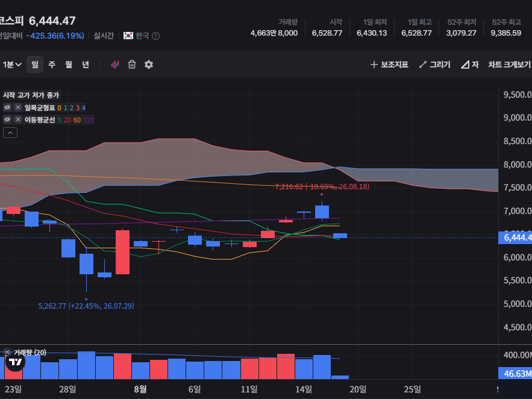Click the 1일 최저 value 6,430.13
The image size is (532, 399).
click(372, 33)
